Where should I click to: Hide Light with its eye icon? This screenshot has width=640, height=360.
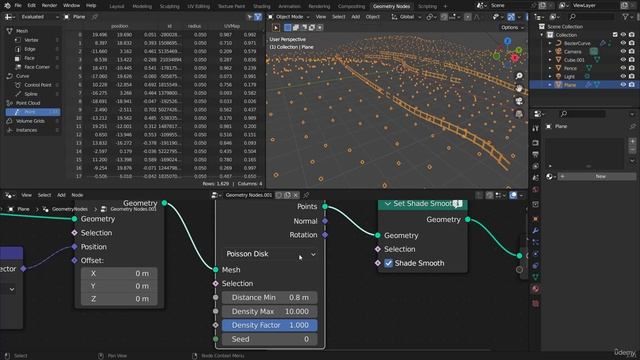623,76
